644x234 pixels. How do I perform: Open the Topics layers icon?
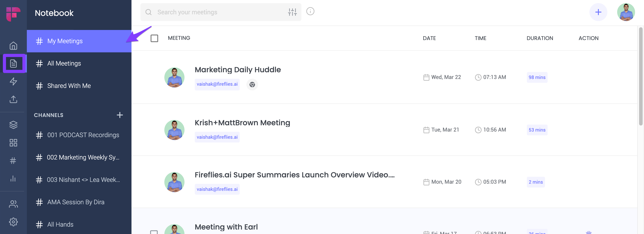(13, 125)
